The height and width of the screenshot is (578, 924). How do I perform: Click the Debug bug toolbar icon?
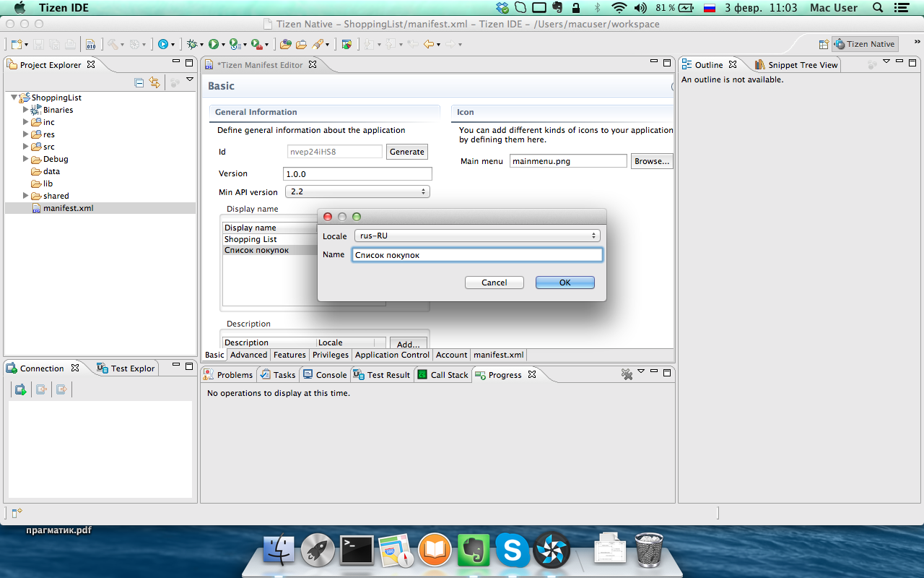click(191, 44)
